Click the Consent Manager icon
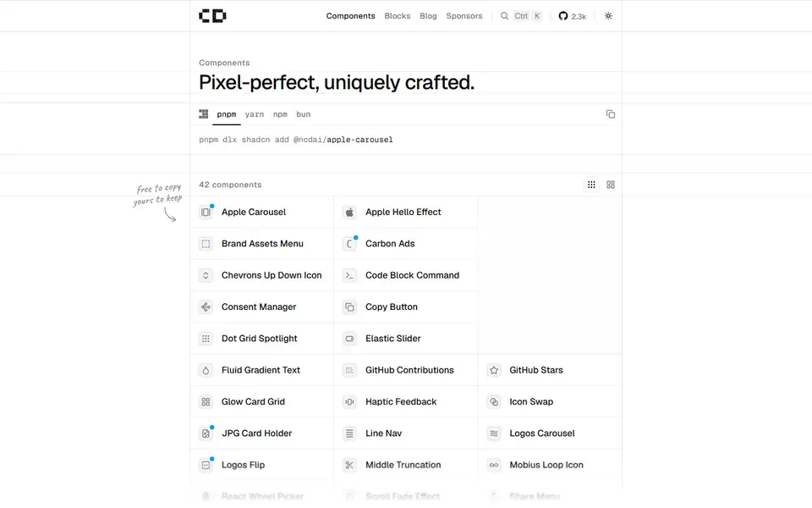 [206, 306]
